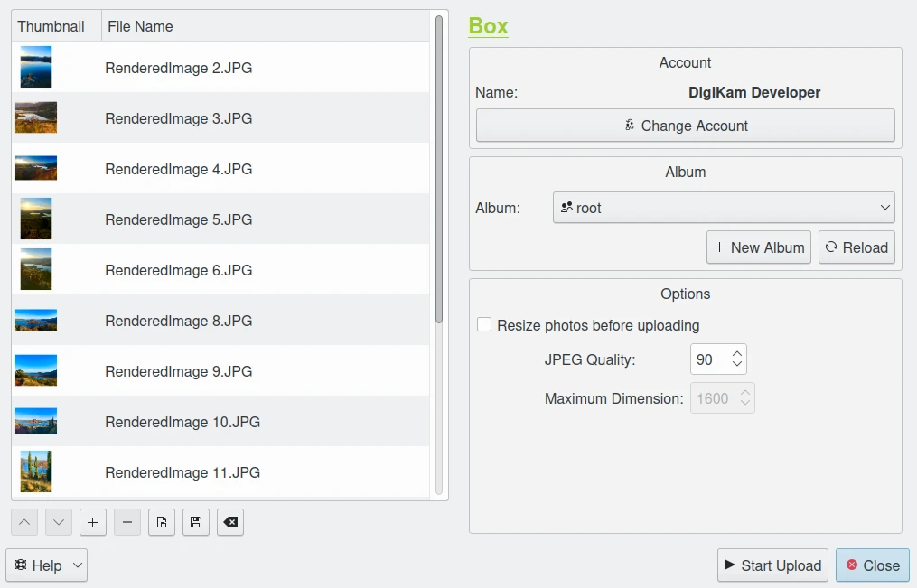Click the clear list icon
This screenshot has height=588, width=917.
click(x=230, y=522)
